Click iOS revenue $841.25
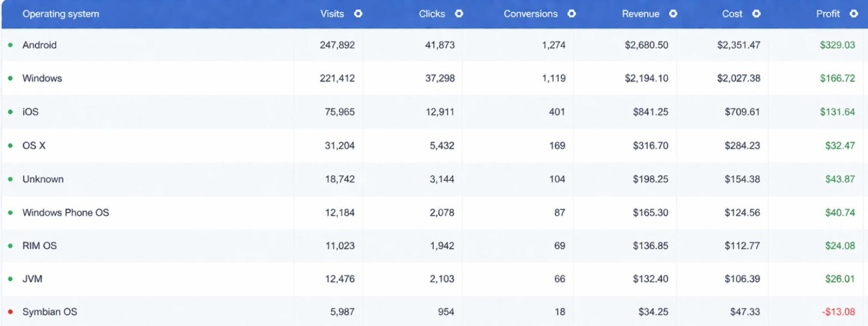This screenshot has height=326, width=868. 650,112
